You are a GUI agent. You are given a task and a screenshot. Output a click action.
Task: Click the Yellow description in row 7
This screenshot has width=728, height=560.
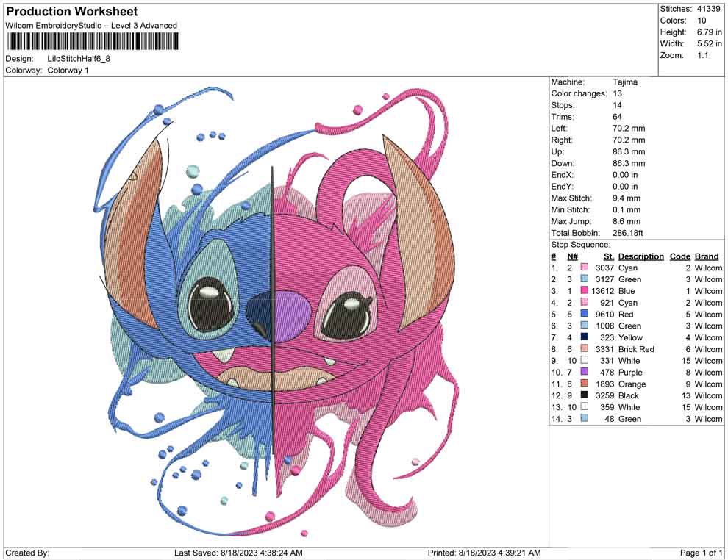tap(630, 338)
